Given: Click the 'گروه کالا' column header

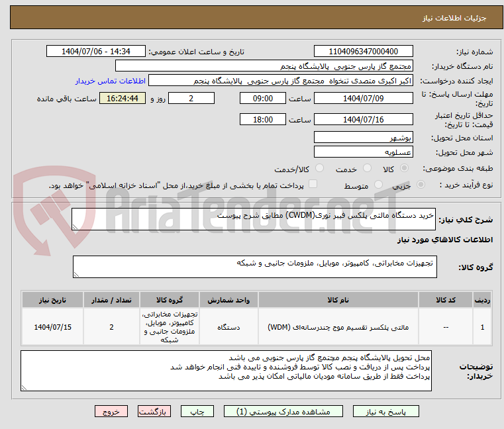Looking at the screenshot, I should (x=170, y=300).
